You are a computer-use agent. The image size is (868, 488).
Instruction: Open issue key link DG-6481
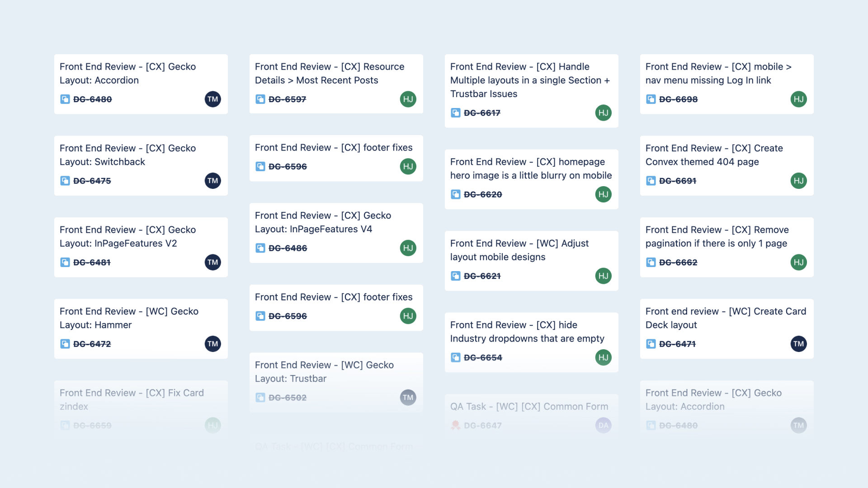pyautogui.click(x=92, y=263)
